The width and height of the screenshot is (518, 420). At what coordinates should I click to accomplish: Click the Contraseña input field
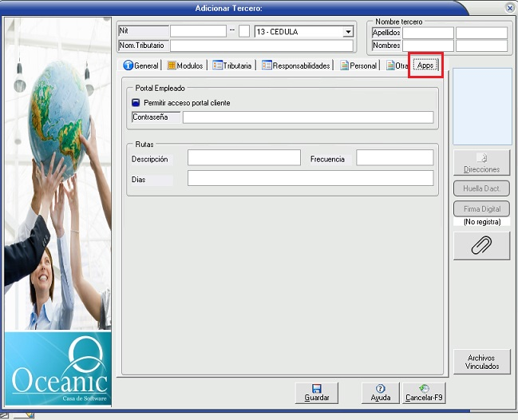point(307,117)
